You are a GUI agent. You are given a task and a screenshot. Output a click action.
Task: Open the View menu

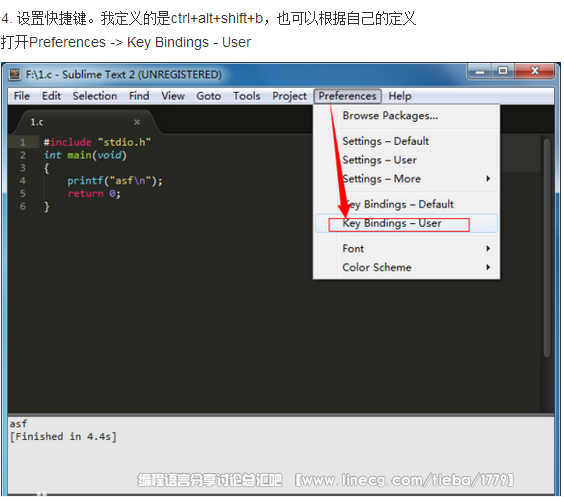(x=173, y=96)
